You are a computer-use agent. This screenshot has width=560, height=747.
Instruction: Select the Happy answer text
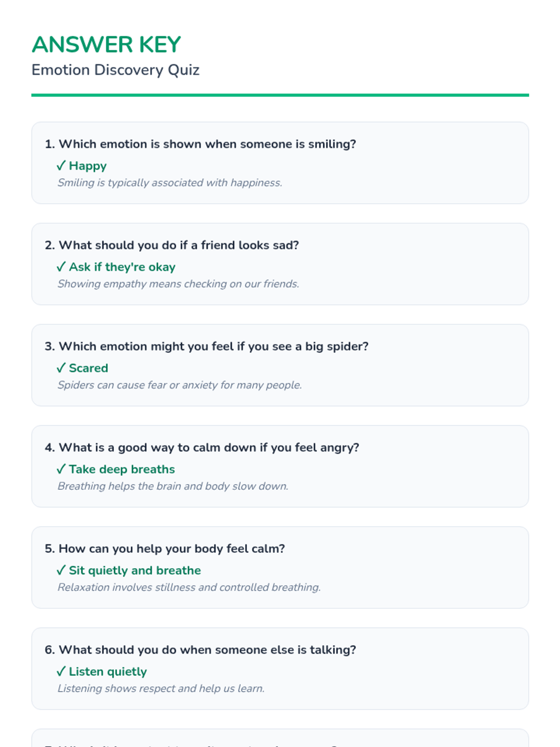[x=88, y=166]
